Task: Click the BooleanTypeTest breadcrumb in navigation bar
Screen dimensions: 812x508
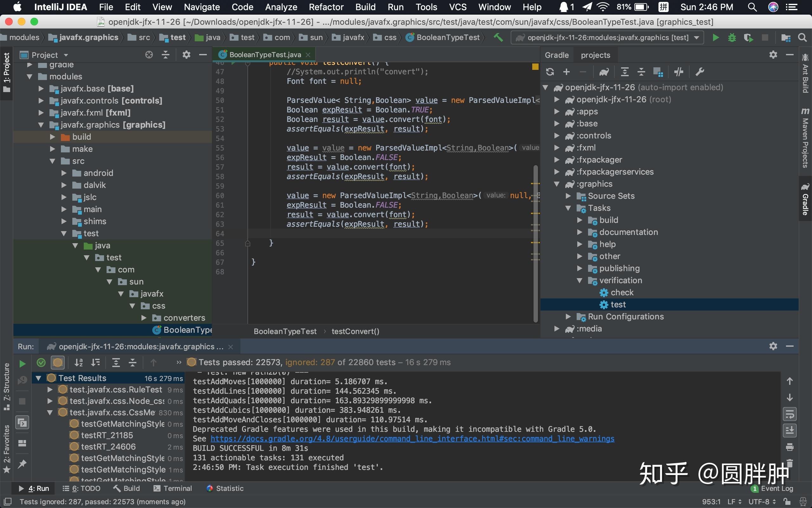Action: tap(443, 38)
